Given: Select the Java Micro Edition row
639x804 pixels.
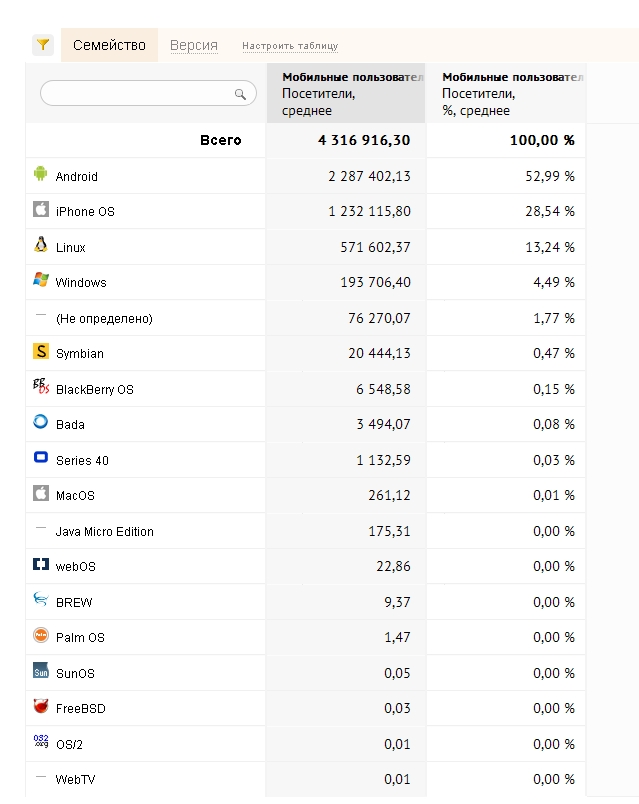Looking at the screenshot, I should [x=306, y=531].
